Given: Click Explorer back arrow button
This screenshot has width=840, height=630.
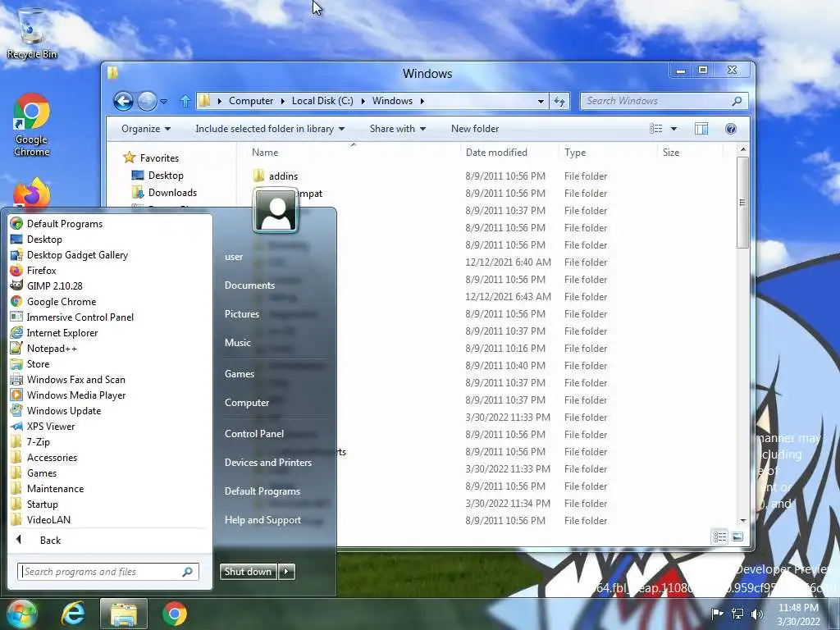Looking at the screenshot, I should coord(123,101).
